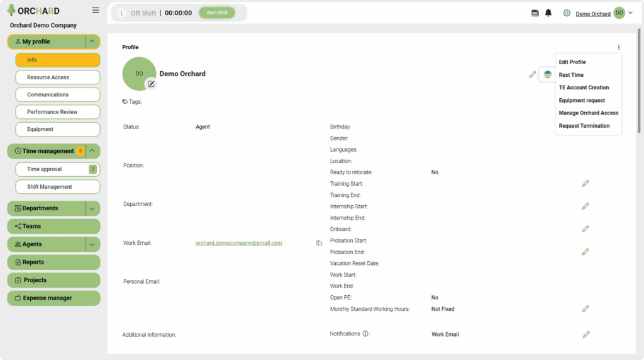The image size is (644, 360).
Task: Click Orchard Demo Company name
Action: tap(43, 25)
